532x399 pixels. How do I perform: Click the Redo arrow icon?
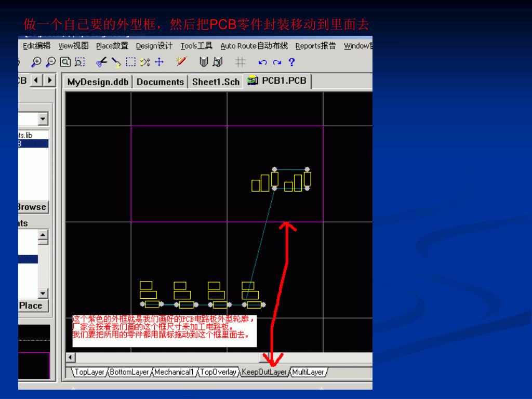[277, 62]
